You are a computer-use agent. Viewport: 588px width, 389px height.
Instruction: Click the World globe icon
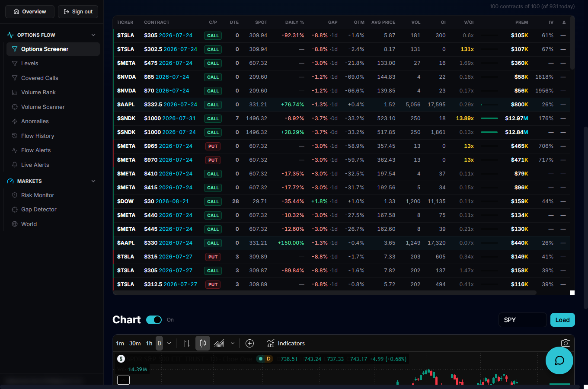(15, 224)
